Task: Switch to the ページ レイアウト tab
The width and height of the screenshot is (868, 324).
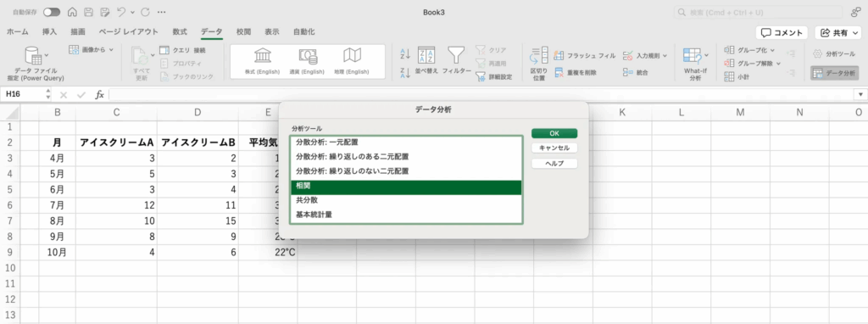Action: pyautogui.click(x=129, y=32)
